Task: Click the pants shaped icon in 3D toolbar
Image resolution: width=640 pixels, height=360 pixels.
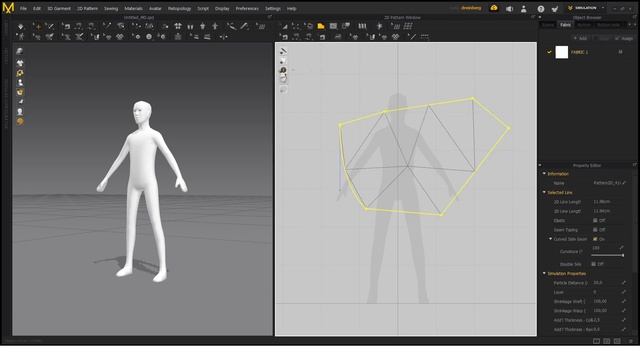Action: [190, 26]
